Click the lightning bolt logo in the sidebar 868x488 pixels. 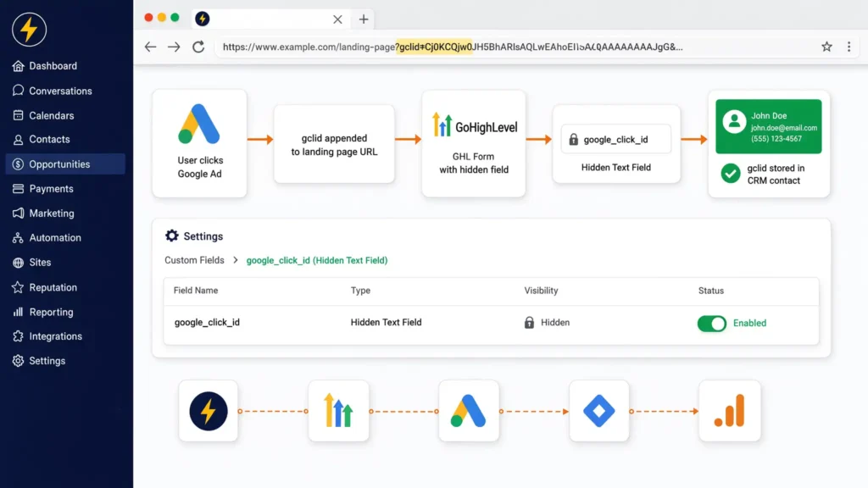tap(30, 30)
